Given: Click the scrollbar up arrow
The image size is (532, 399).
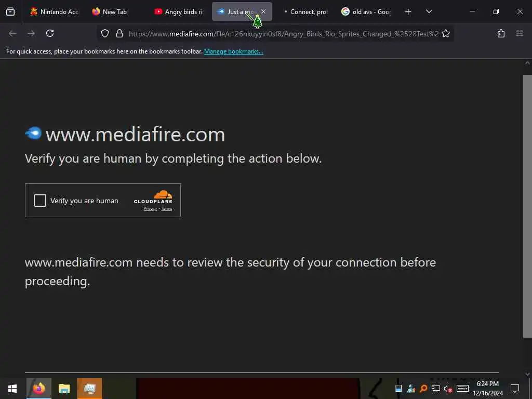Looking at the screenshot, I should [527, 63].
